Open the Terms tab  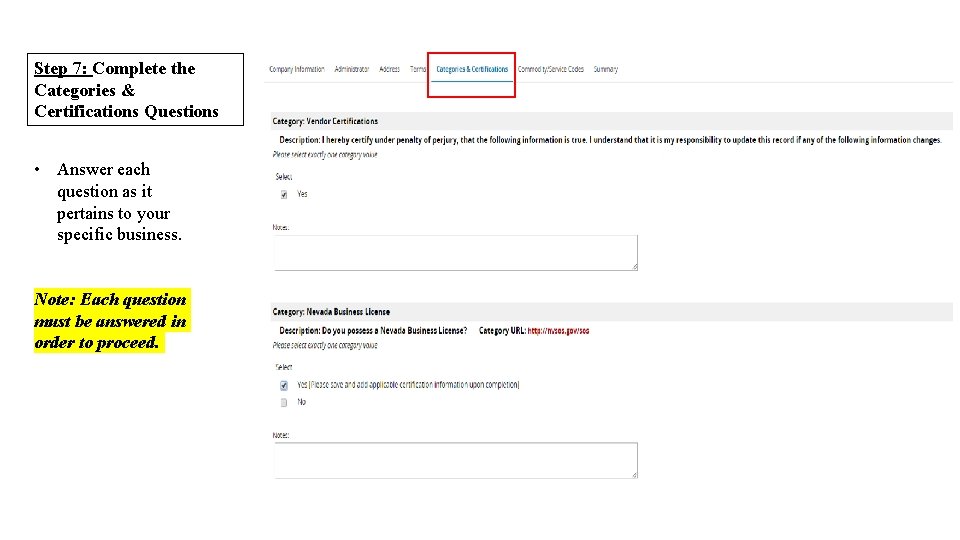(418, 69)
